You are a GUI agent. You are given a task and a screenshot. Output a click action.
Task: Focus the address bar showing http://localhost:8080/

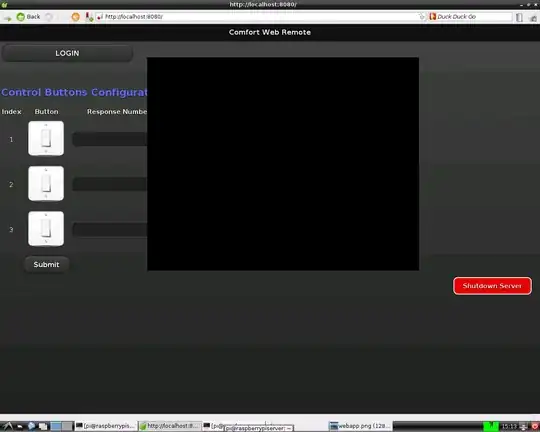(x=260, y=17)
